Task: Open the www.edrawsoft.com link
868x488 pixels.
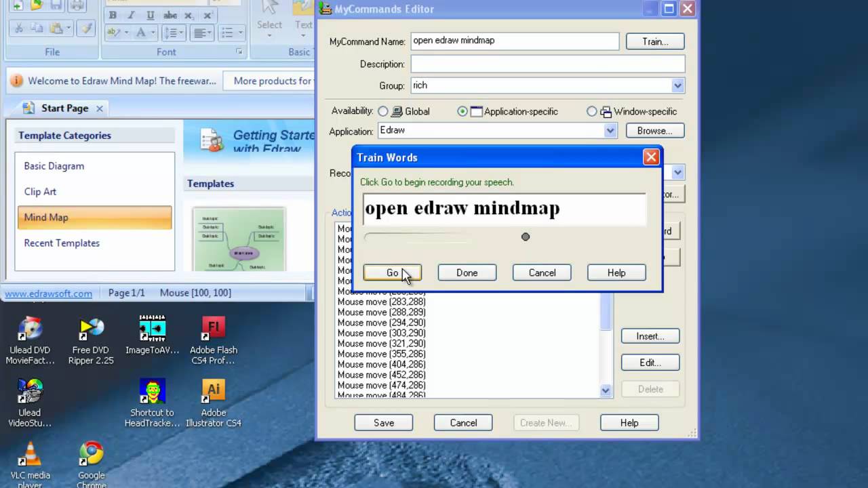Action: [49, 293]
